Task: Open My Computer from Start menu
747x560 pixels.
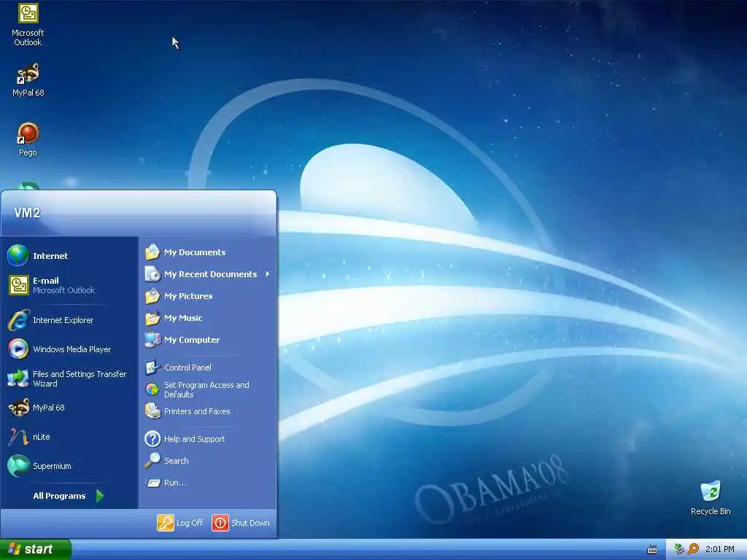Action: pos(208,340)
